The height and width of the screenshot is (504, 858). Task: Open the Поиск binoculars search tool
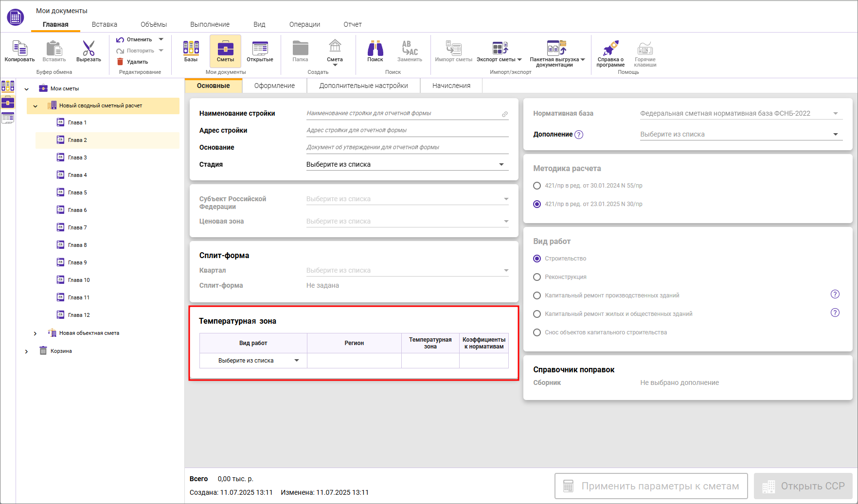pyautogui.click(x=375, y=49)
